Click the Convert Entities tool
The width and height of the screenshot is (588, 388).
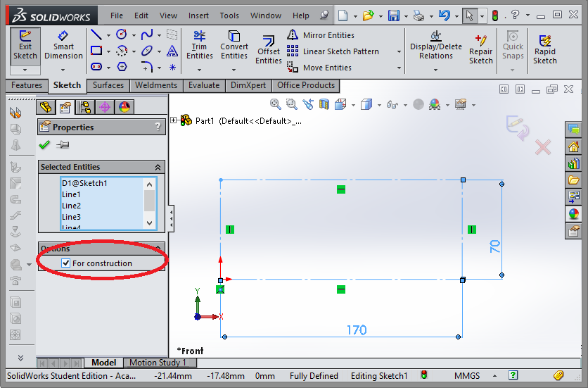pos(234,45)
